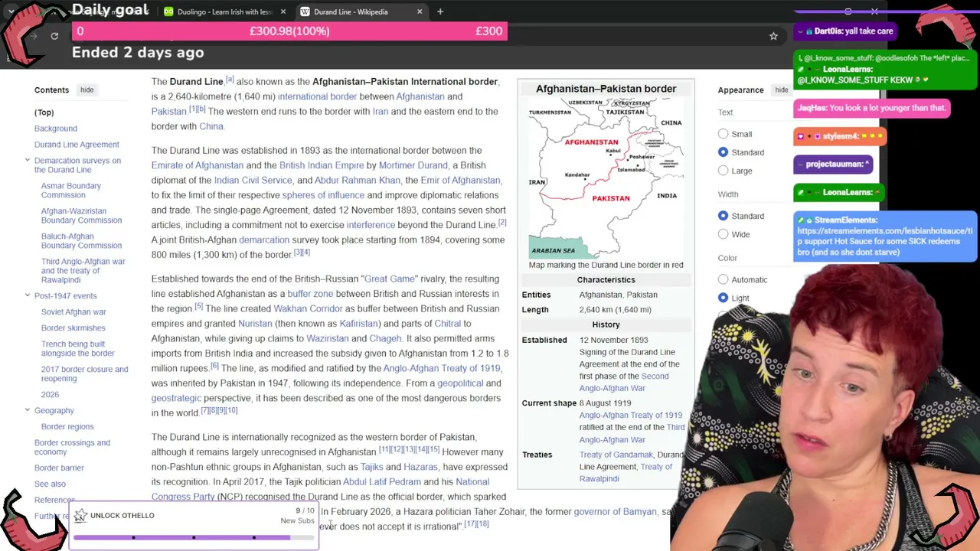Select Large text size
The width and height of the screenshot is (980, 551).
(723, 171)
